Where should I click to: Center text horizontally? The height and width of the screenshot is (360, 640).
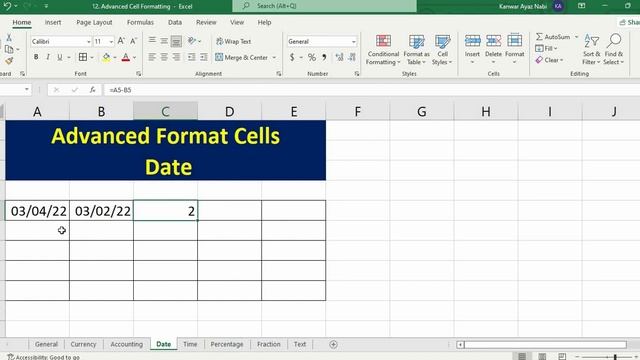pos(164,57)
